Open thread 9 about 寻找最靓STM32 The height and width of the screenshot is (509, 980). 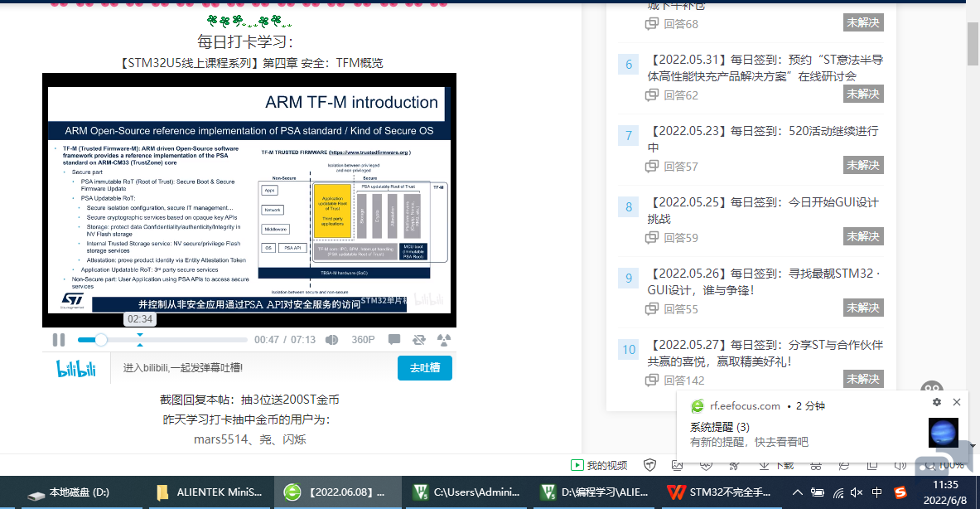pos(764,281)
